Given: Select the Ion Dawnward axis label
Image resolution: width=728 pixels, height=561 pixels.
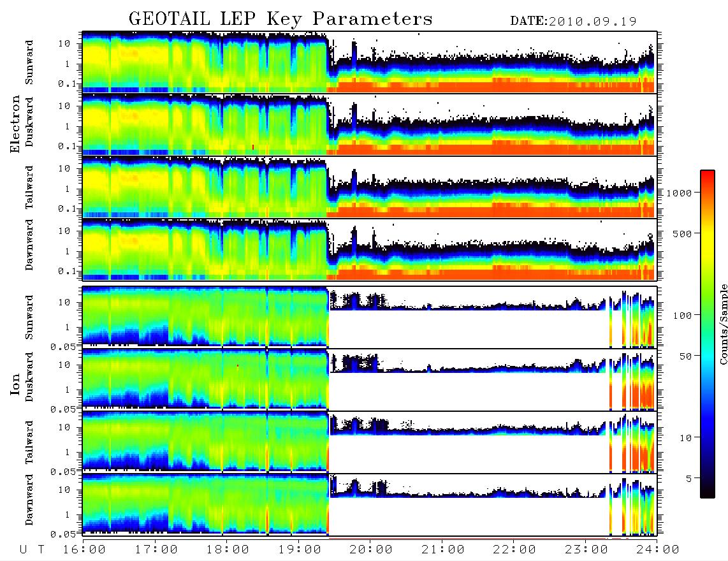Looking at the screenshot, I should (29, 500).
